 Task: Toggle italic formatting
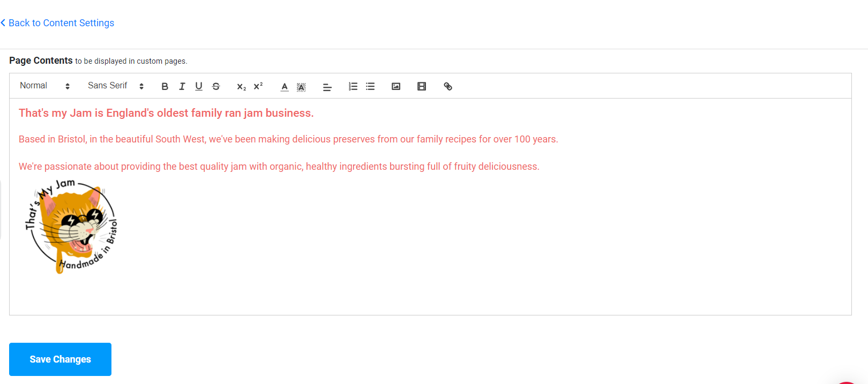tap(182, 86)
